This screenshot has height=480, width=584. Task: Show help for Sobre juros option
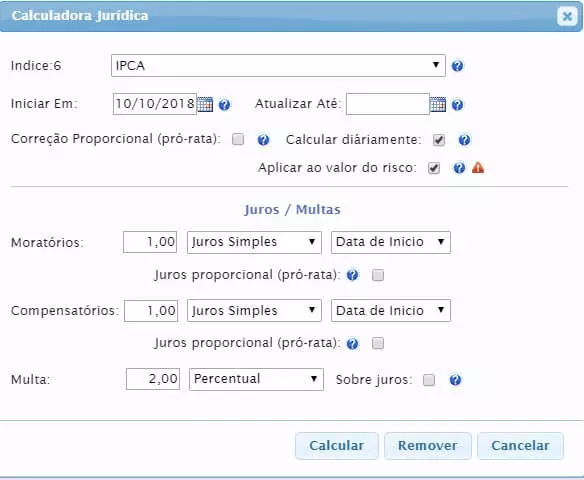455,380
